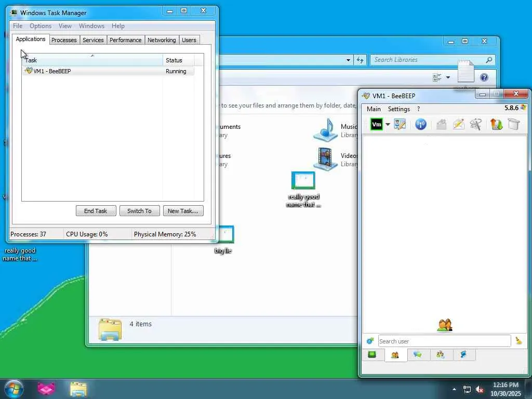
Task: Select the Applications tab
Action: pyautogui.click(x=31, y=39)
